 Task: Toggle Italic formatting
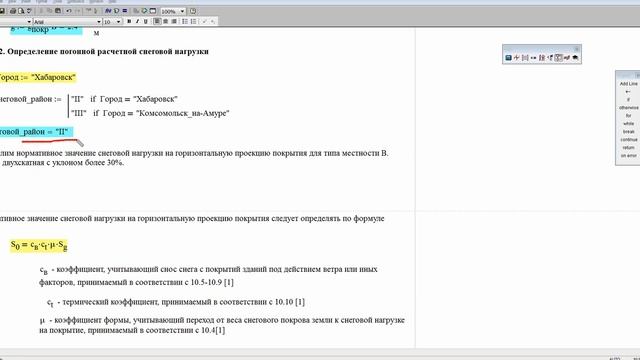(137, 22)
